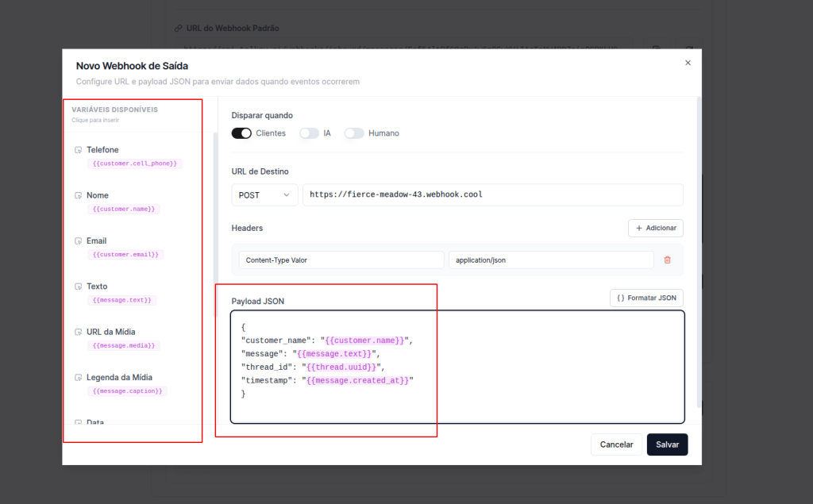Enable the IA trigger toggle
813x504 pixels.
pyautogui.click(x=309, y=133)
